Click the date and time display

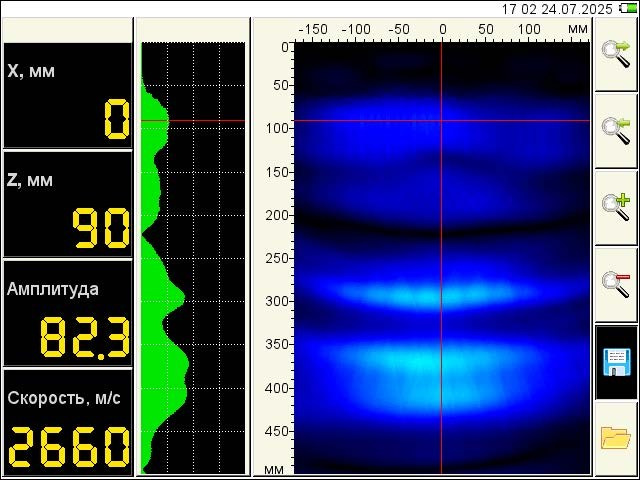[556, 8]
